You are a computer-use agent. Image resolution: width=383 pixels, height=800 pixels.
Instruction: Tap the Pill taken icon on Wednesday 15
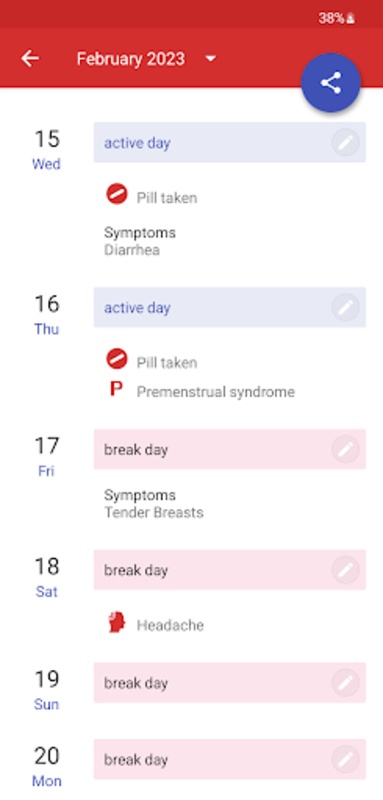coord(117,194)
